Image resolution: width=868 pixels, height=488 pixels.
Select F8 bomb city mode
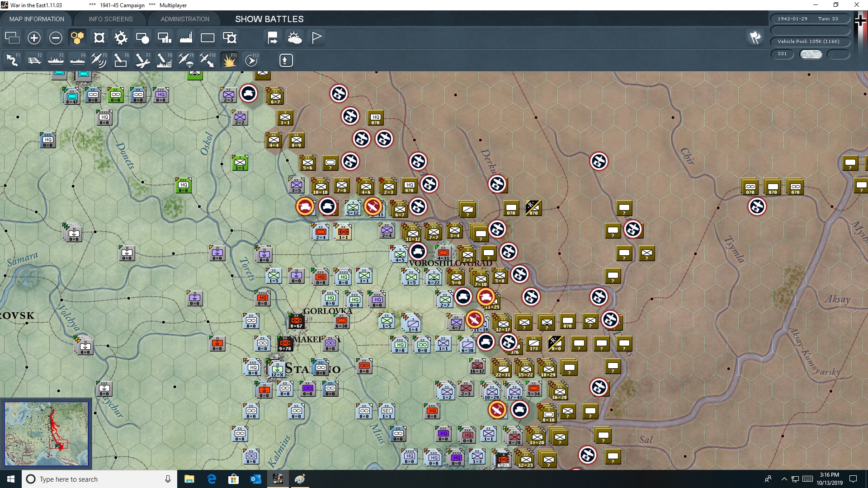tap(164, 60)
